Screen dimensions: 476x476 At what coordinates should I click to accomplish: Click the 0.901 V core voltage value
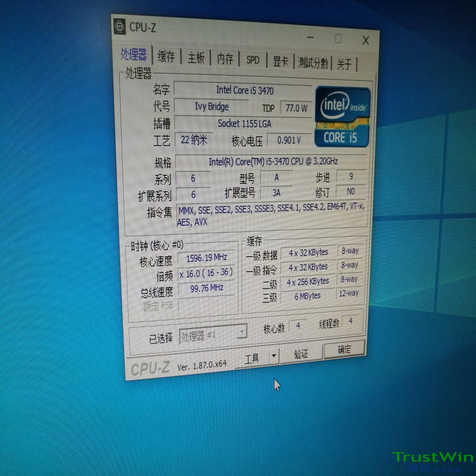click(x=289, y=140)
